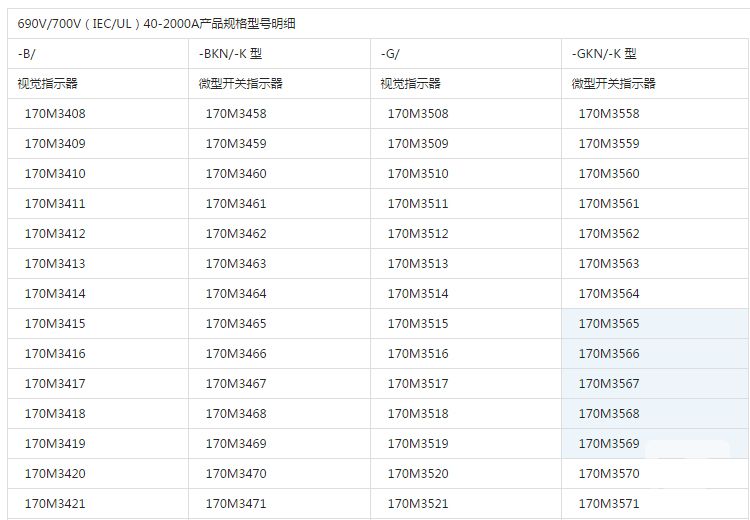This screenshot has height=520, width=750.
Task: Select part number 170M3471
Action: click(236, 503)
